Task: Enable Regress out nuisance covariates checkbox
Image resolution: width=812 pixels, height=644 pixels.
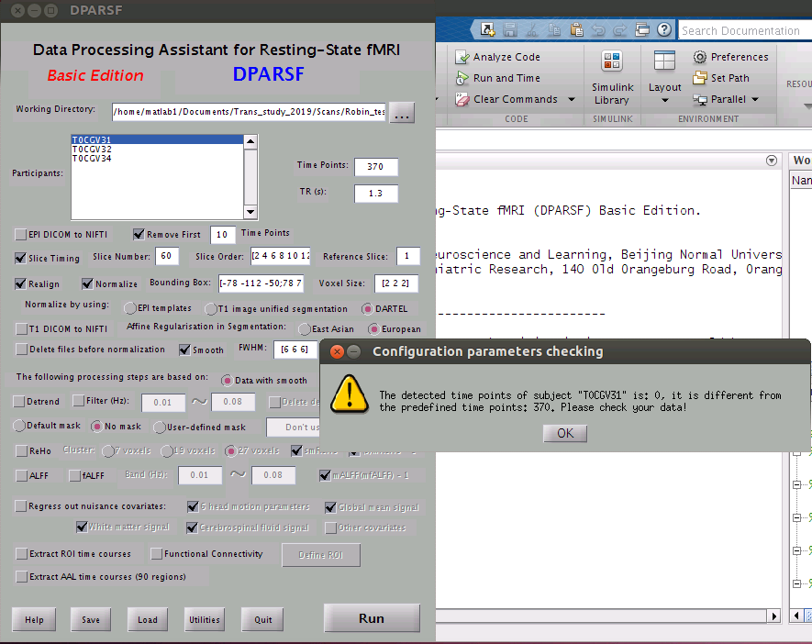Action: 21,505
